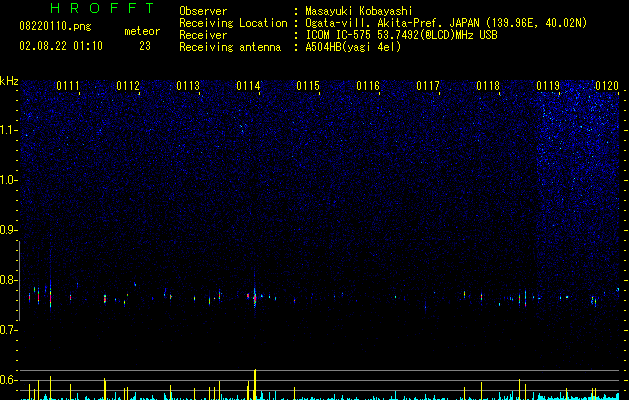
Task: Click the 0115 time marker
Action: pos(308,86)
